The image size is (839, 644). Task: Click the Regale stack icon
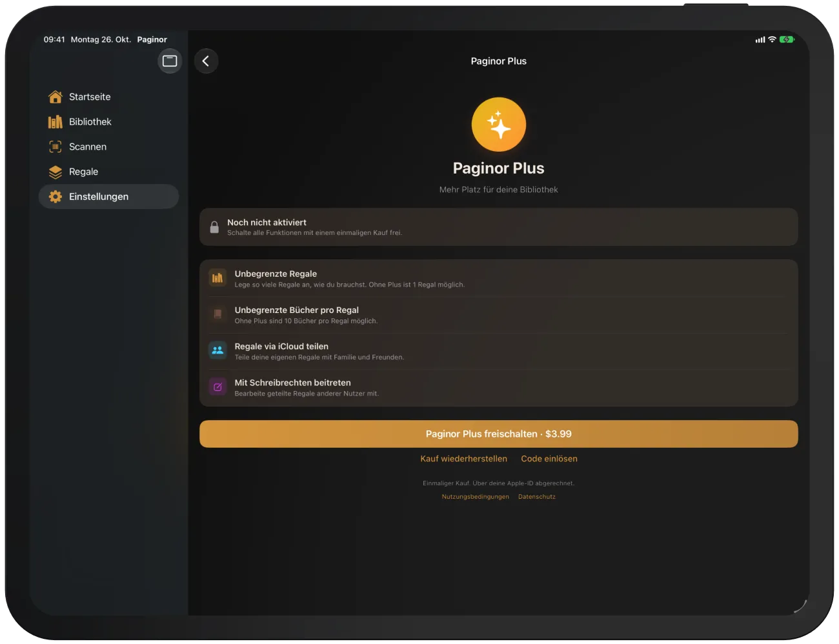pyautogui.click(x=56, y=172)
